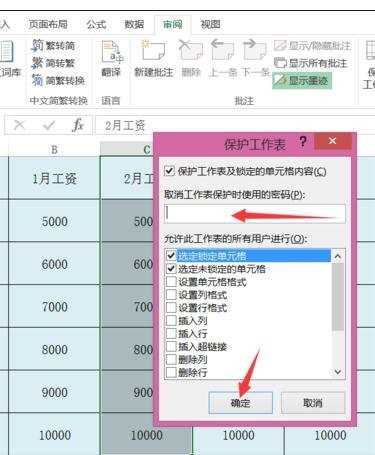Click Show All Comments (显示所有批注)

click(311, 63)
